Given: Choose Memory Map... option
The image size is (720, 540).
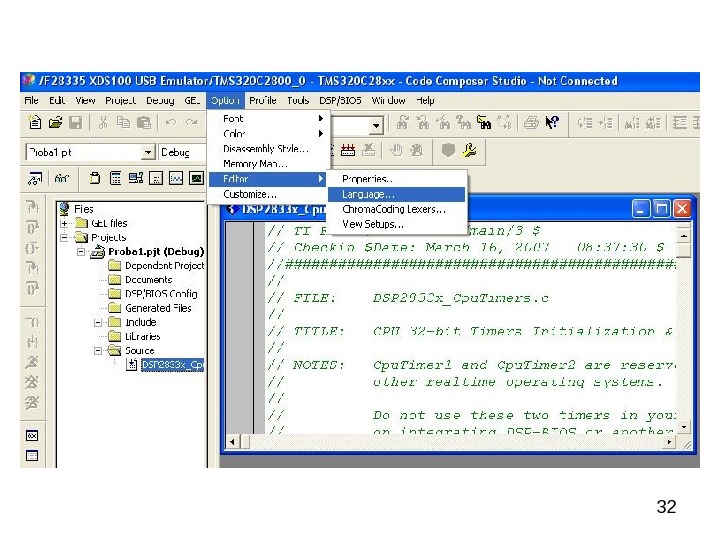Looking at the screenshot, I should click(269, 164).
